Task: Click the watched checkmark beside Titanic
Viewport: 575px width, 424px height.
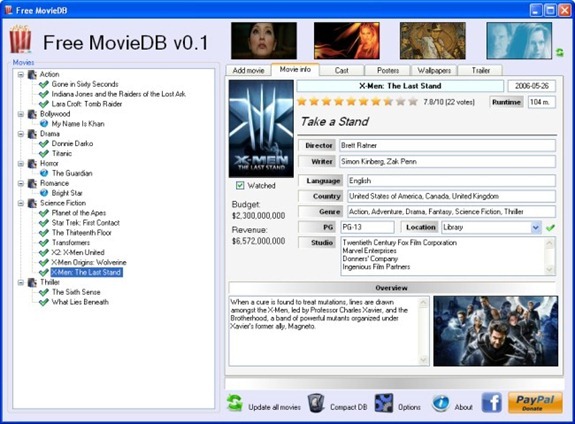Action: pyautogui.click(x=44, y=153)
